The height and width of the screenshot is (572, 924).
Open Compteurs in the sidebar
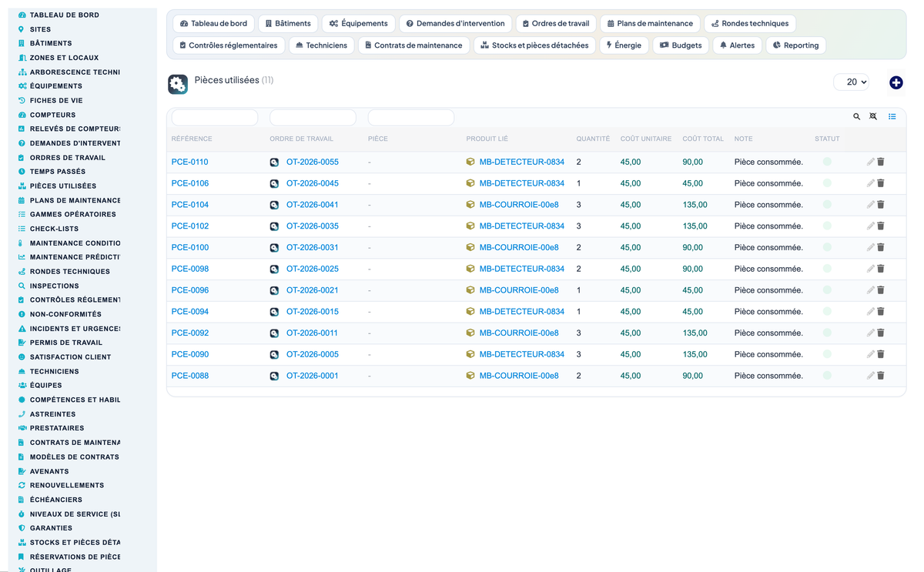click(52, 115)
